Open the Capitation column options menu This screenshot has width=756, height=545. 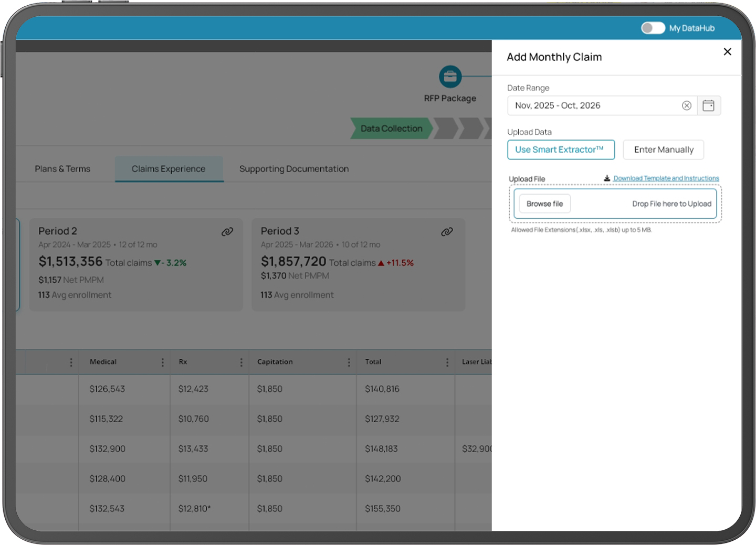click(349, 362)
